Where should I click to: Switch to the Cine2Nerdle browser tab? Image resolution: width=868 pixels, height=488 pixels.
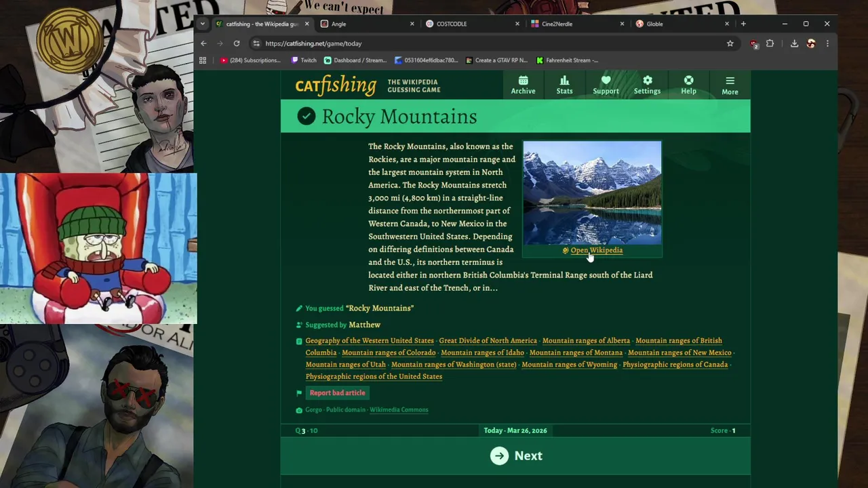tap(577, 24)
